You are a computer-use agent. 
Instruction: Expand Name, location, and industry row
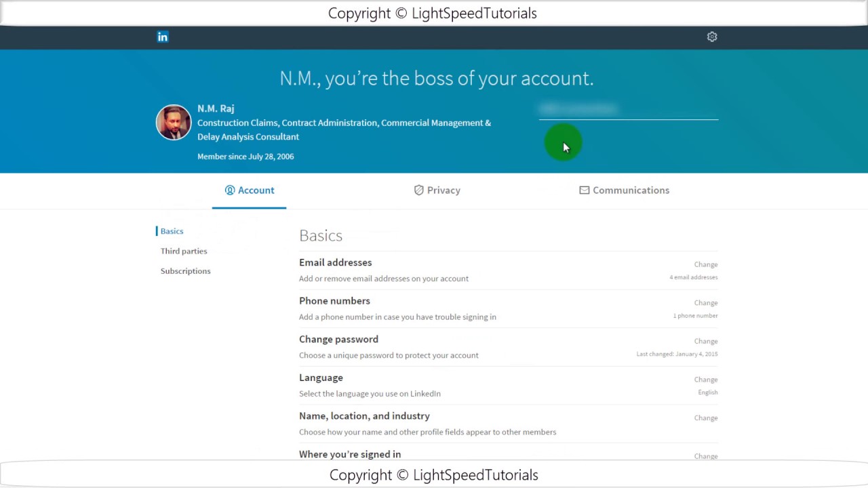click(509, 424)
